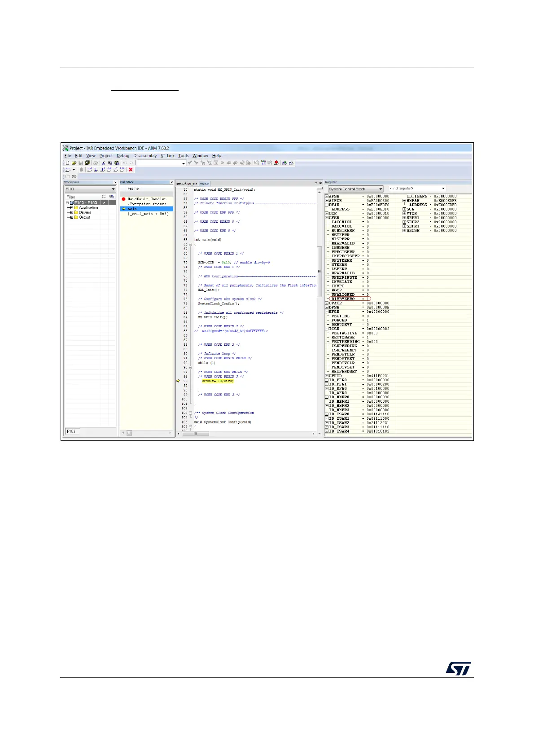Click the Run to Cursor debug icon
This screenshot has height=756, width=534.
pos(115,170)
